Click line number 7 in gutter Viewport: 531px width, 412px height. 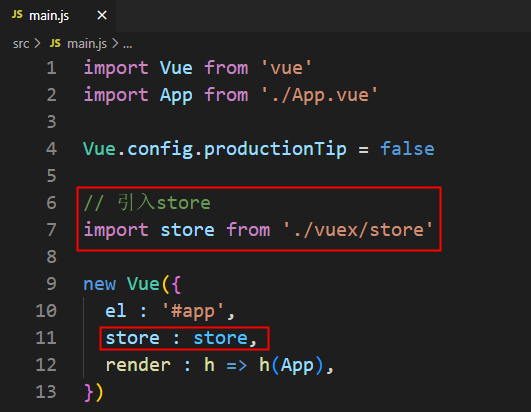(x=51, y=230)
